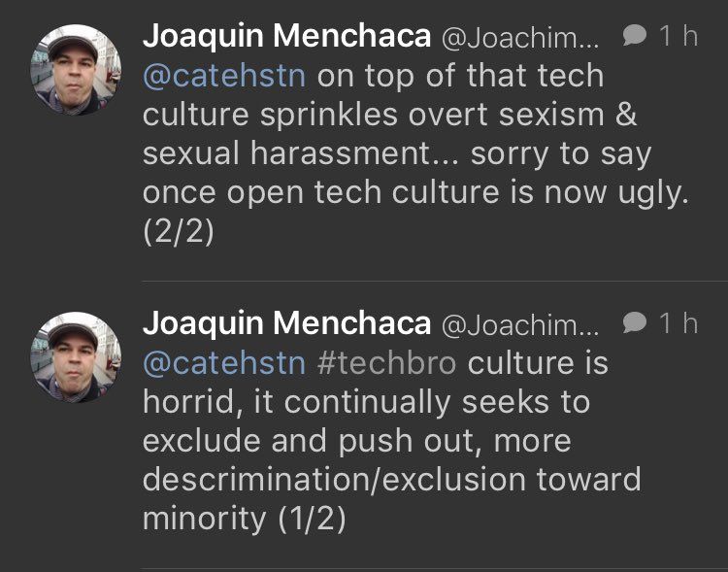The width and height of the screenshot is (728, 572).
Task: Select the Joaquin Menchaca name on the (2/2) tweet
Action: tap(286, 36)
